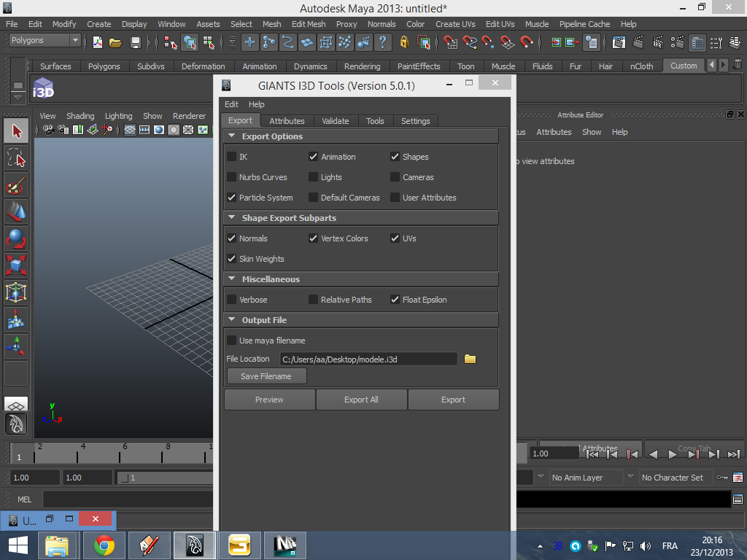Click the Preview button
The image size is (747, 560).
269,400
